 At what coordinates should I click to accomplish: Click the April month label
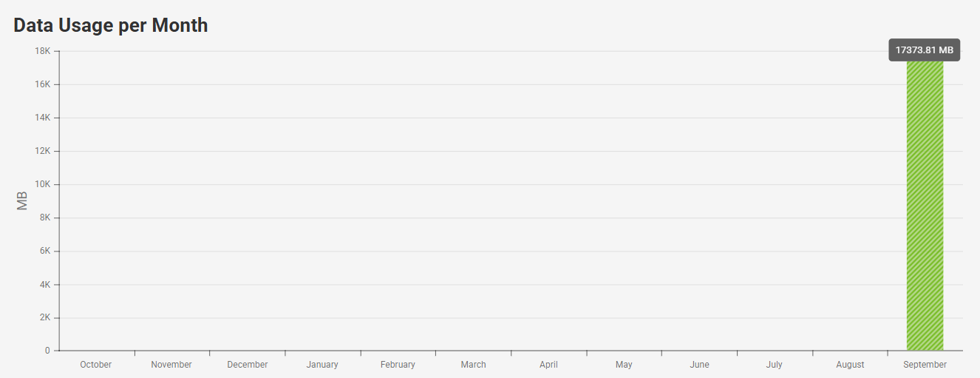548,365
